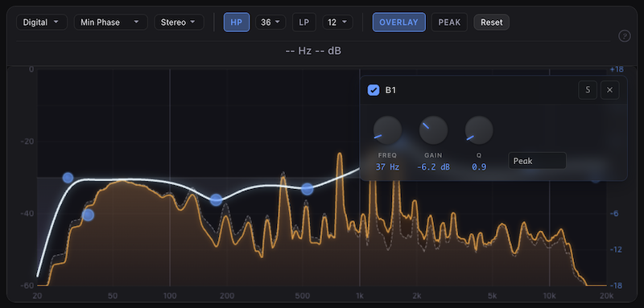
Task: Open the Min Phase dropdown
Action: [110, 23]
